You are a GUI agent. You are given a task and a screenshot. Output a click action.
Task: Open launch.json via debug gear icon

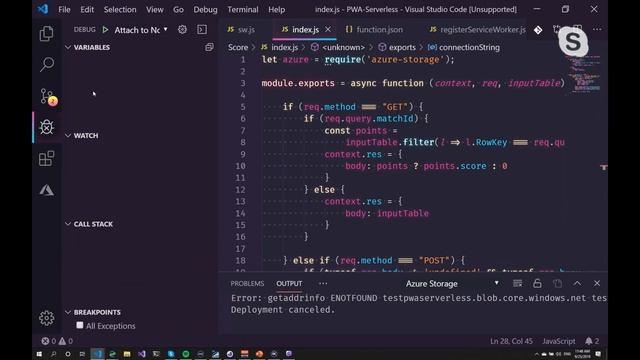182,29
